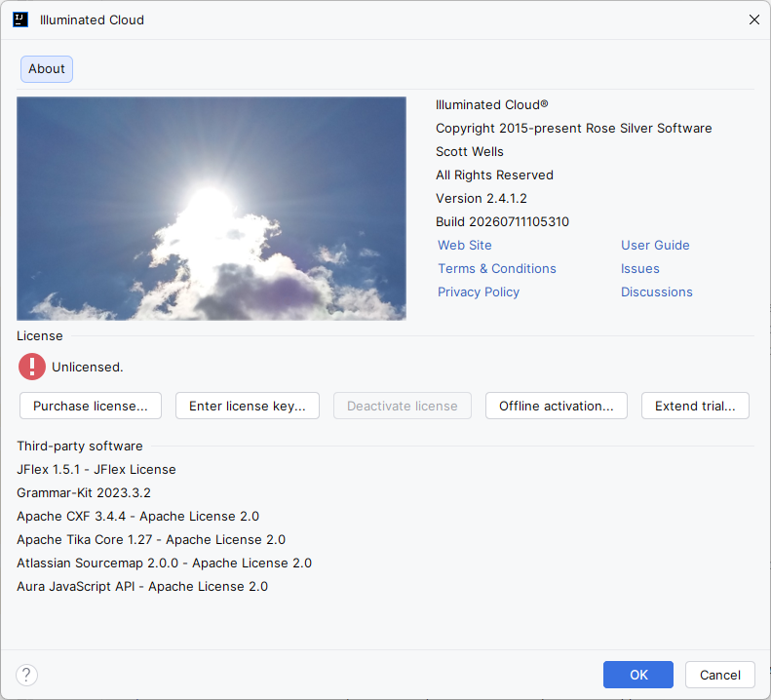Click the Deactivate license button
Screen dimensions: 771x700
tap(403, 406)
